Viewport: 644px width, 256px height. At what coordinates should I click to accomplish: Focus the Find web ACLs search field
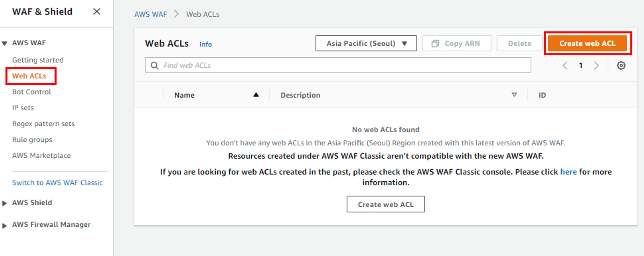click(338, 65)
